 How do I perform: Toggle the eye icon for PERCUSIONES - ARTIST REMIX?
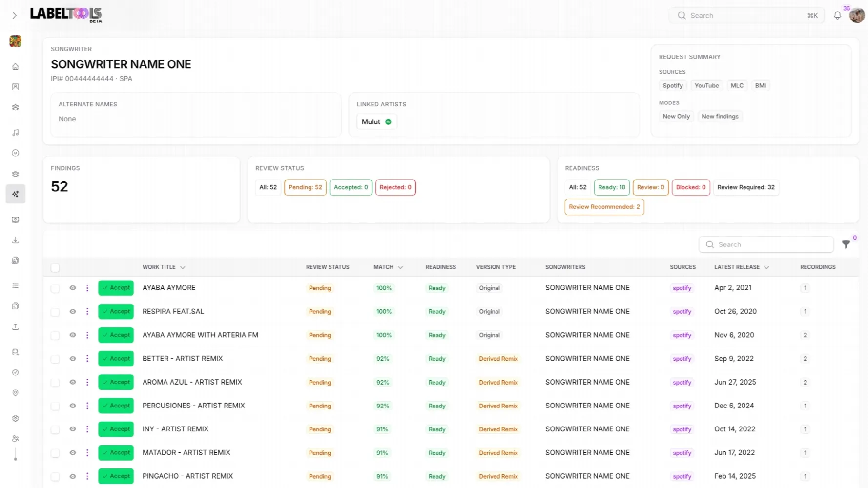coord(73,406)
